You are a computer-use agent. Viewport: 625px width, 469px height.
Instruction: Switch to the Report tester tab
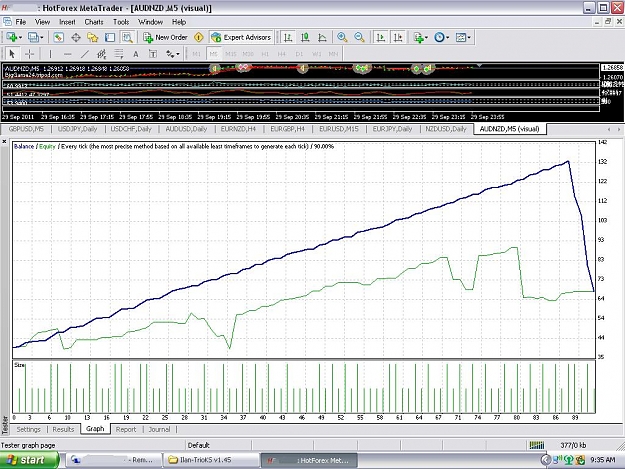(x=126, y=430)
